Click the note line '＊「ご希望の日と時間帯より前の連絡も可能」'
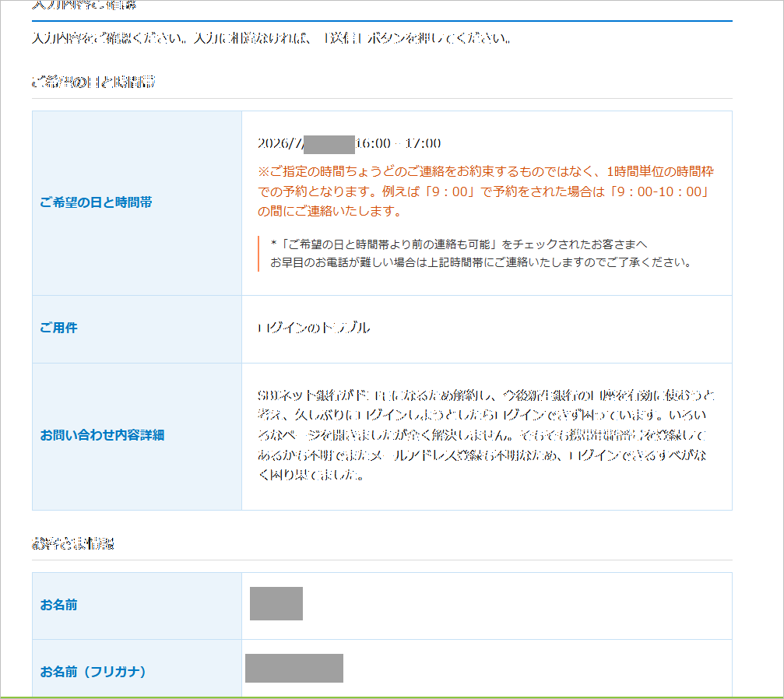The width and height of the screenshot is (784, 699). tap(459, 244)
